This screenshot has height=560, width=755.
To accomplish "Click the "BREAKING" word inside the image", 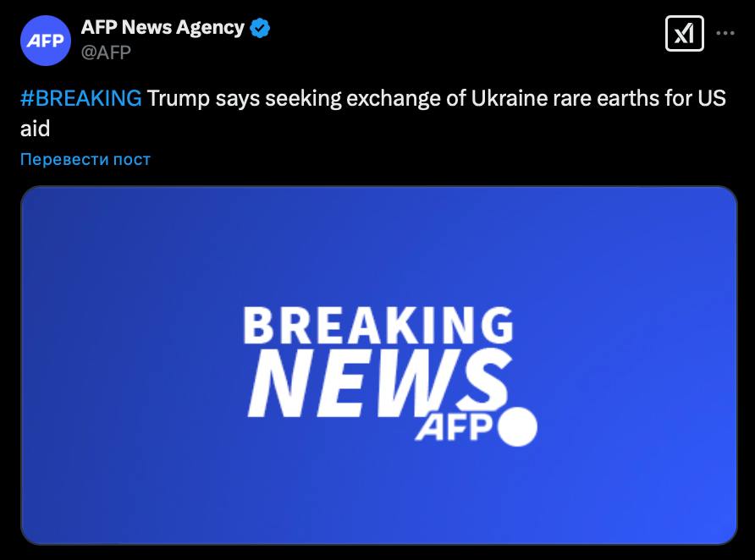I will 377,326.
